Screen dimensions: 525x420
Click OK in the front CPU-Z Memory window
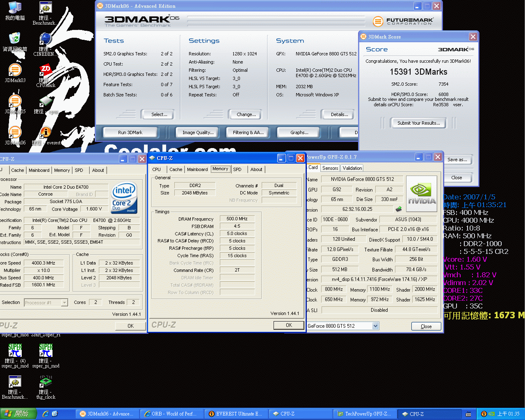tap(289, 325)
